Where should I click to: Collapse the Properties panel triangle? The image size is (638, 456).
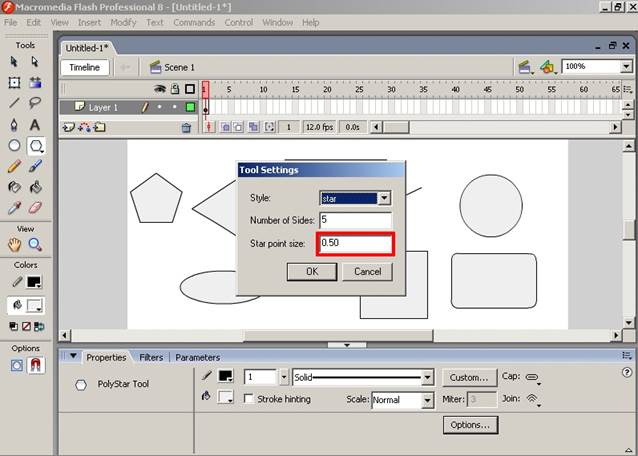click(73, 356)
